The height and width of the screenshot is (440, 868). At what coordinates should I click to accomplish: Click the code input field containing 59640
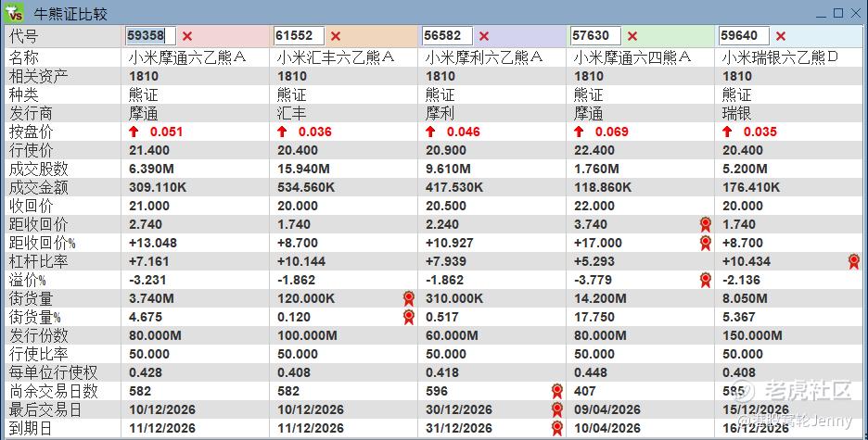pos(744,36)
